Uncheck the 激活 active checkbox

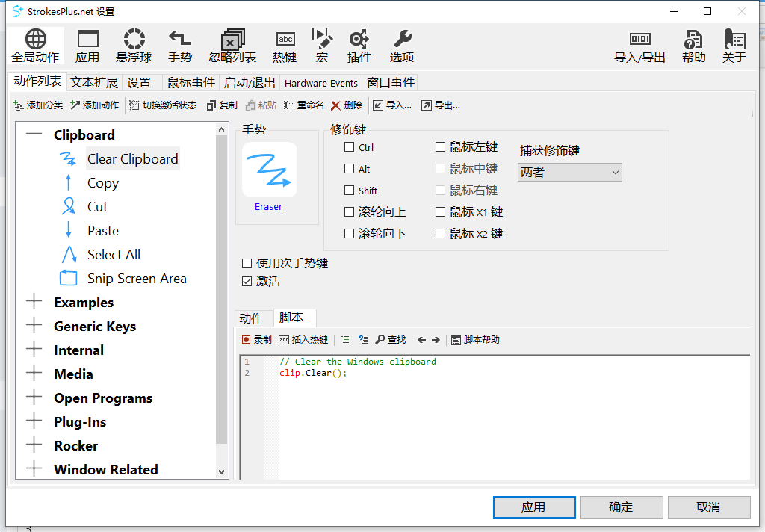(x=247, y=281)
